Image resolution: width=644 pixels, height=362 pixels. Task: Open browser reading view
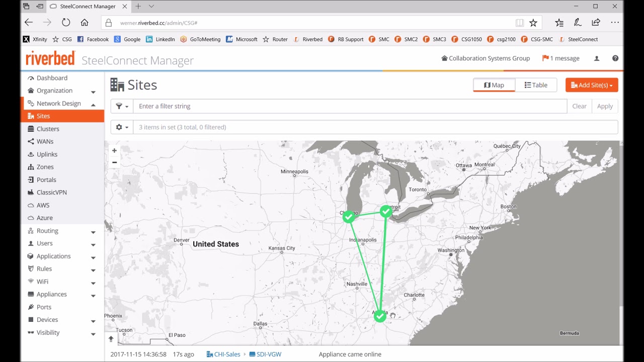pos(520,23)
